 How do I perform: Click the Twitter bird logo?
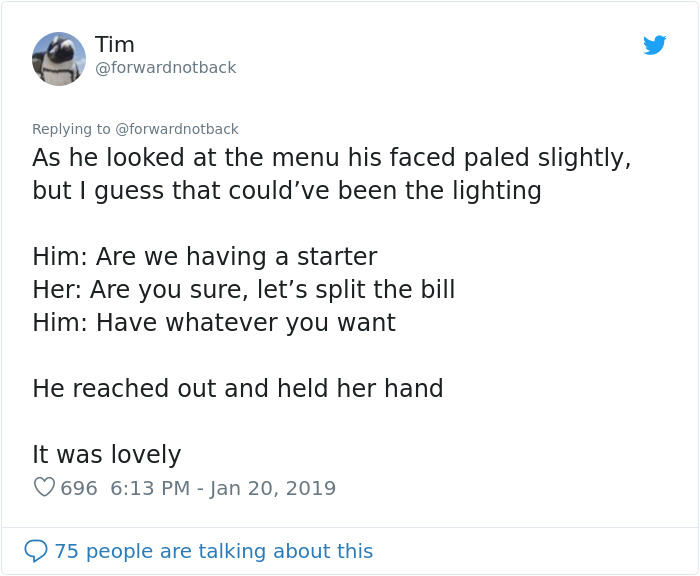pos(655,45)
